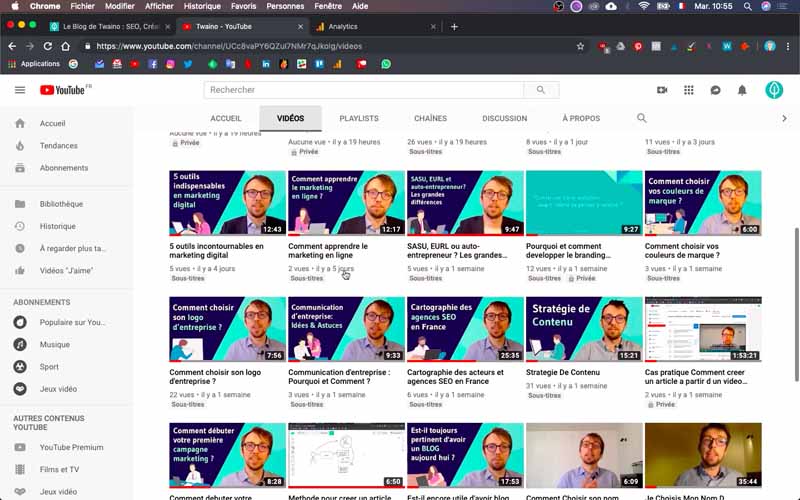
Task: Open the DISCUSSION channel tab
Action: pyautogui.click(x=505, y=118)
